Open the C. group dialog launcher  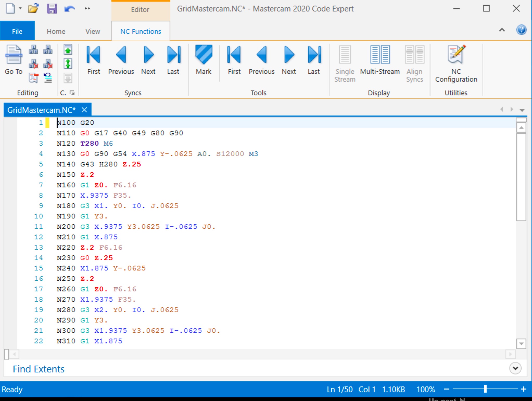click(x=72, y=93)
